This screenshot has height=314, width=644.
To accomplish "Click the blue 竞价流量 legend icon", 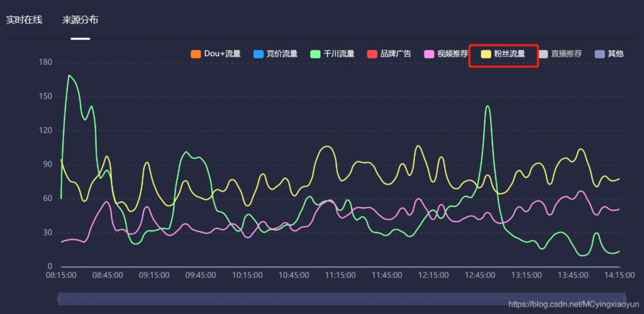I will [257, 54].
